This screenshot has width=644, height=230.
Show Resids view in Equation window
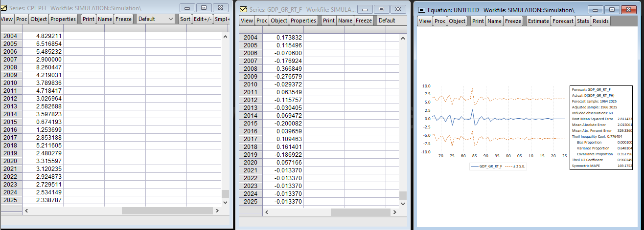pyautogui.click(x=600, y=21)
